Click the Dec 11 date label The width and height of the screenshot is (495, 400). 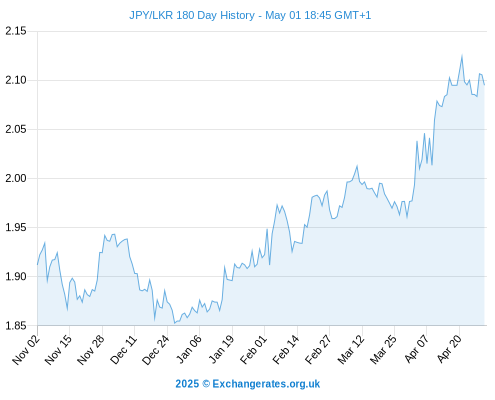coord(123,350)
